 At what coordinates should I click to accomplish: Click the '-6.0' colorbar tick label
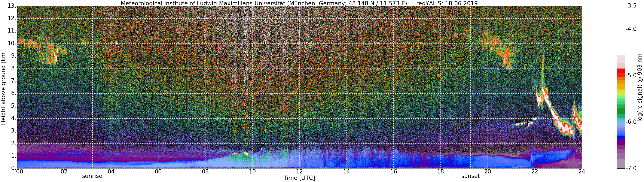[x=631, y=122]
